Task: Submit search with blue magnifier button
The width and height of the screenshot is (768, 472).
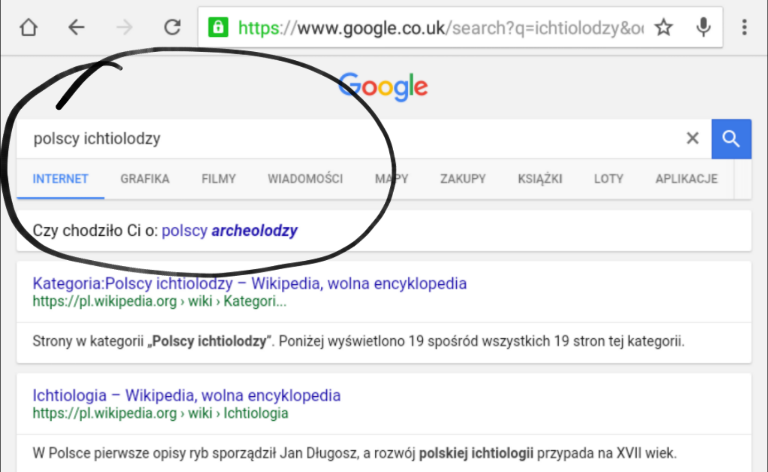Action: (731, 139)
